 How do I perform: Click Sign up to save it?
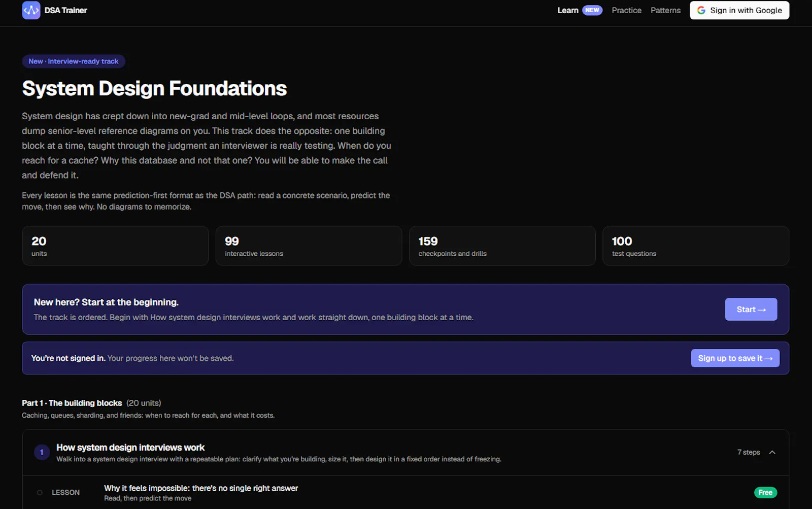pyautogui.click(x=735, y=358)
